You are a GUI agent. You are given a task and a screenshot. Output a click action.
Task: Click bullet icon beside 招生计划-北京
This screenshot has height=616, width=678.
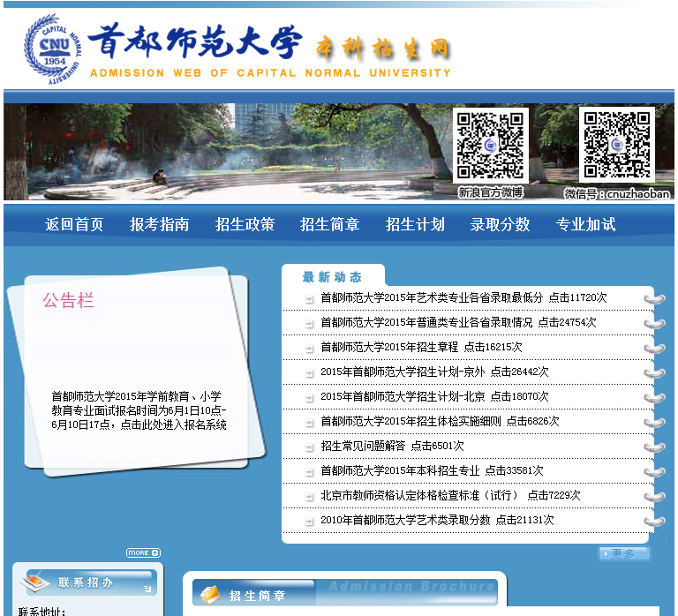309,397
